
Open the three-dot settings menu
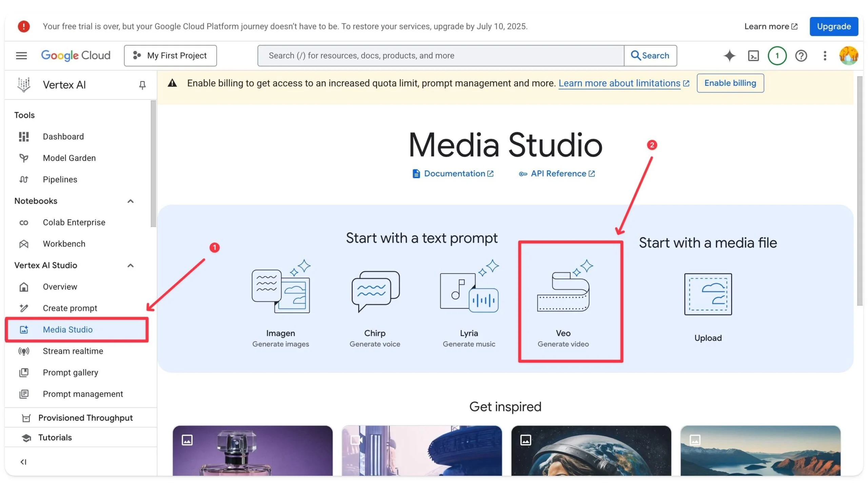pos(825,56)
